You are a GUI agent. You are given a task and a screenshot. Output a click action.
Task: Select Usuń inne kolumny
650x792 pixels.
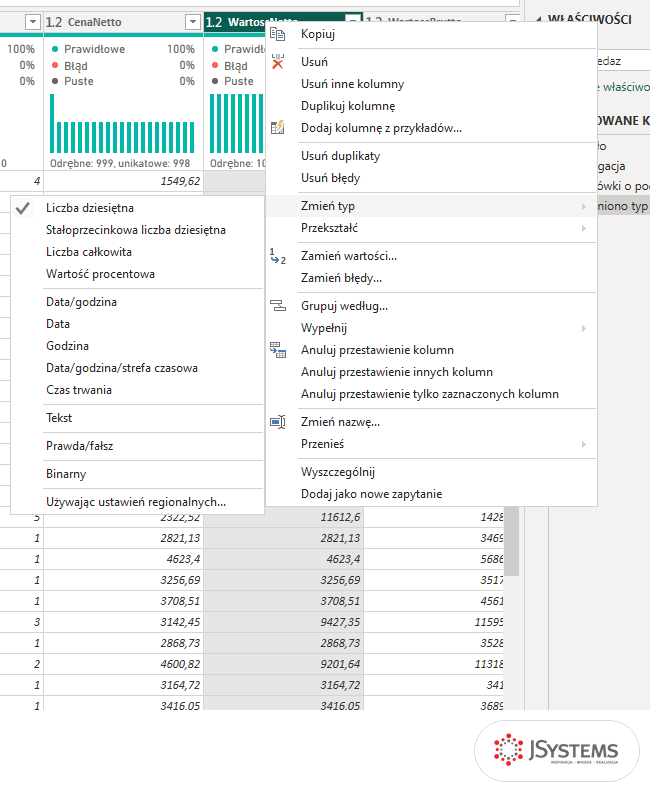(x=431, y=84)
